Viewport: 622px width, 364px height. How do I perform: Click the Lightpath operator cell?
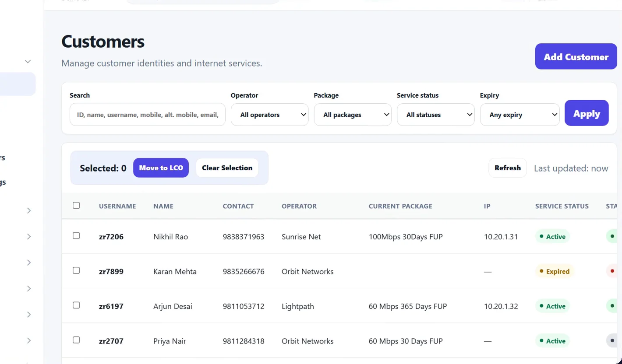[298, 306]
